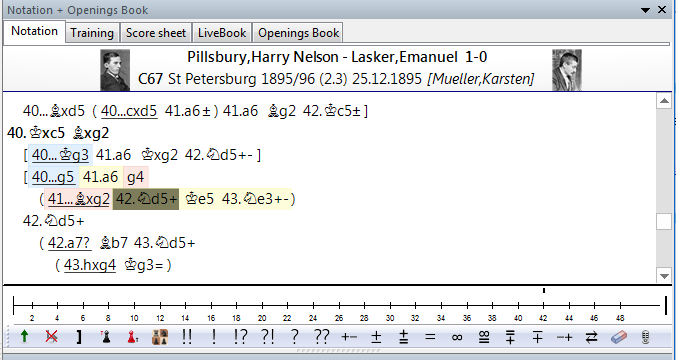Go to move g4 in the pink cell
Viewport: 676px width, 360px height.
point(135,177)
